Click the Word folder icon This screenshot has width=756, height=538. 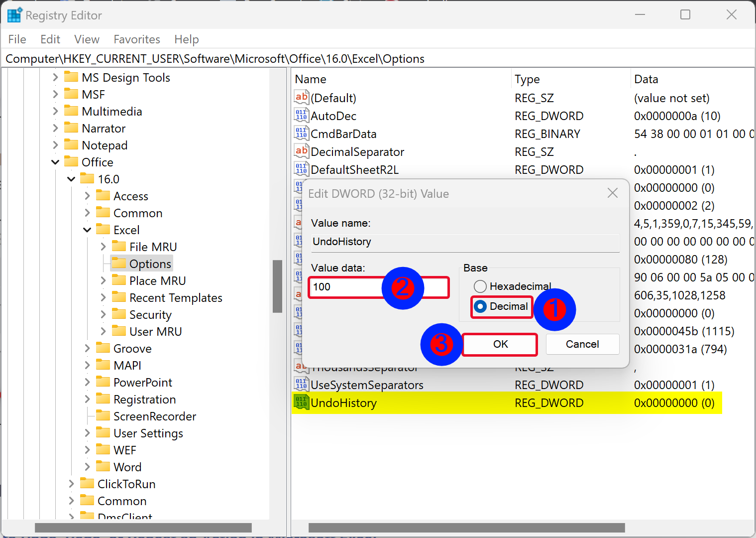point(103,466)
